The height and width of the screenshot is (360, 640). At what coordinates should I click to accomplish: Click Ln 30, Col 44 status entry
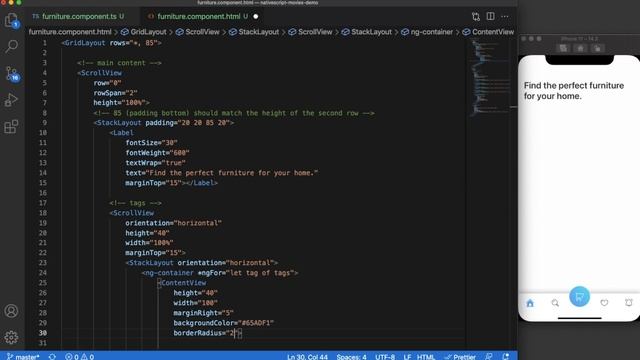pyautogui.click(x=307, y=357)
